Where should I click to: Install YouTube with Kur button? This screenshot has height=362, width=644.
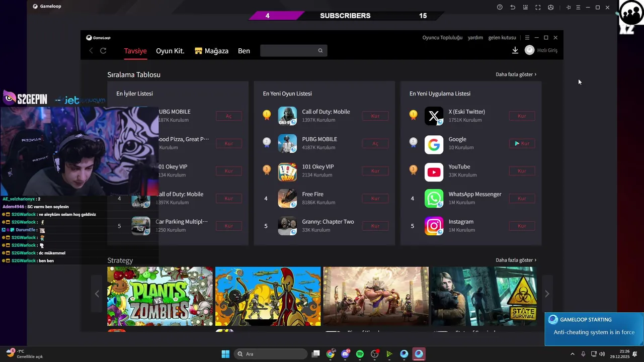point(522,171)
